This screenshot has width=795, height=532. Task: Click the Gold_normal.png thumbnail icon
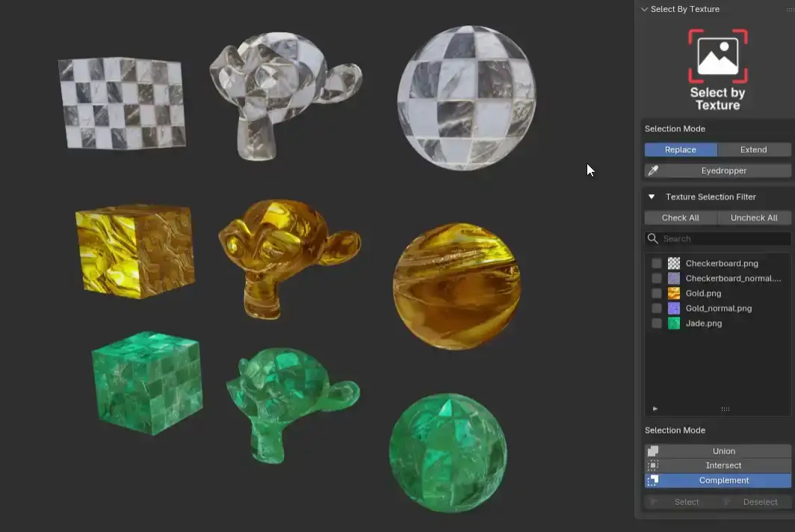(x=674, y=309)
